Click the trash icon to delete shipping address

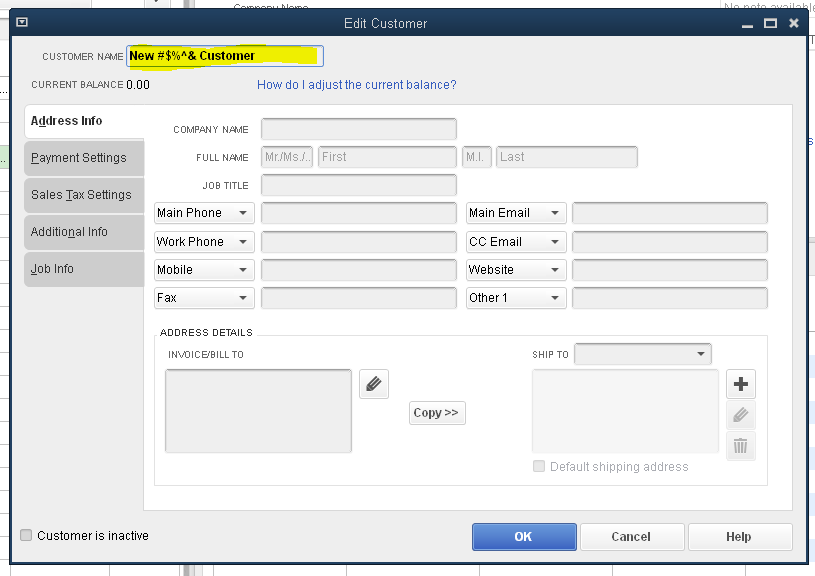pyautogui.click(x=740, y=446)
